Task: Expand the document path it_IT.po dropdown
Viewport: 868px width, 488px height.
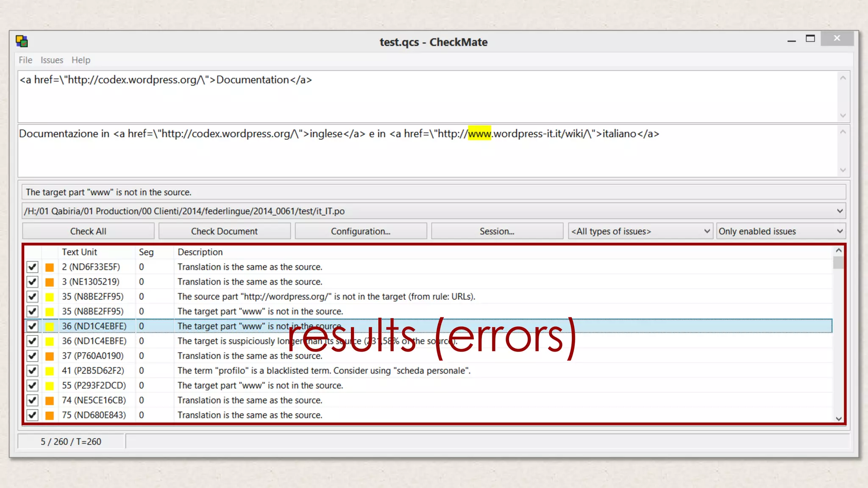Action: click(434, 211)
